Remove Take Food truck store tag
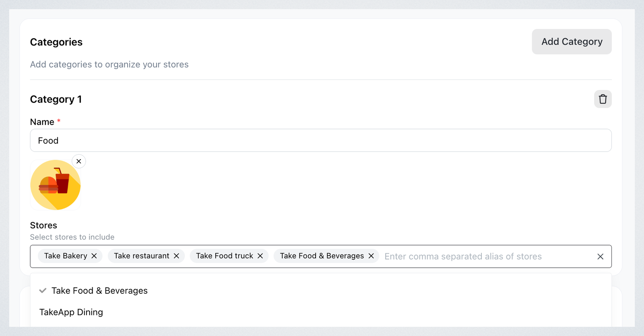Viewport: 644px width, 336px height. [260, 256]
